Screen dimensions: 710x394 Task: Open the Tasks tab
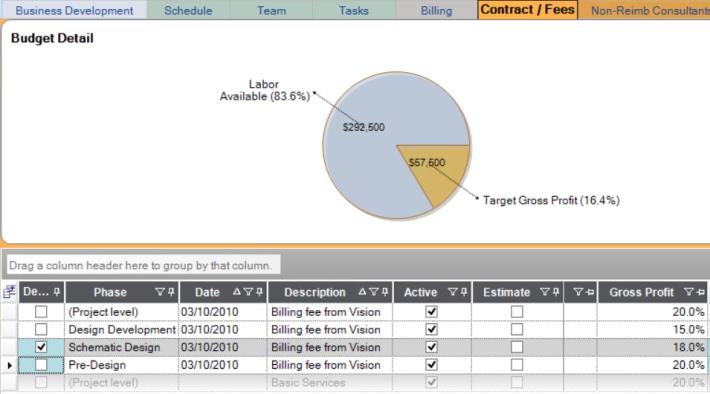(x=354, y=10)
